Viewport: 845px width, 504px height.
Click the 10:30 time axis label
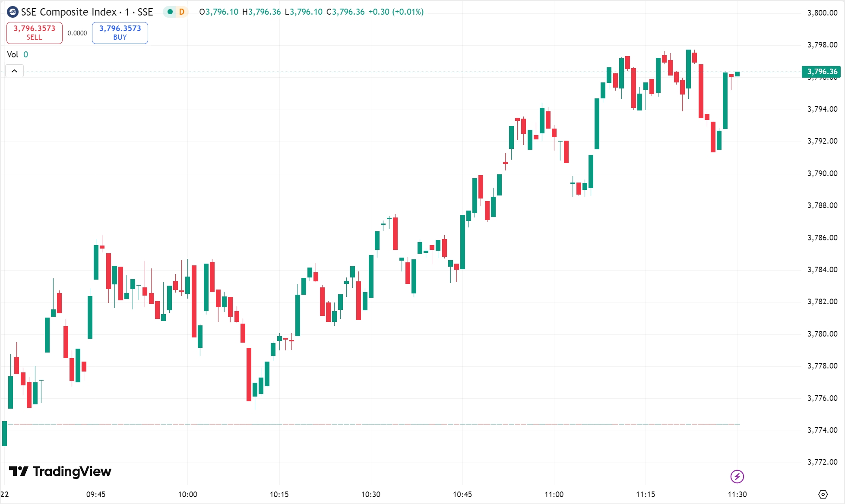tap(370, 495)
